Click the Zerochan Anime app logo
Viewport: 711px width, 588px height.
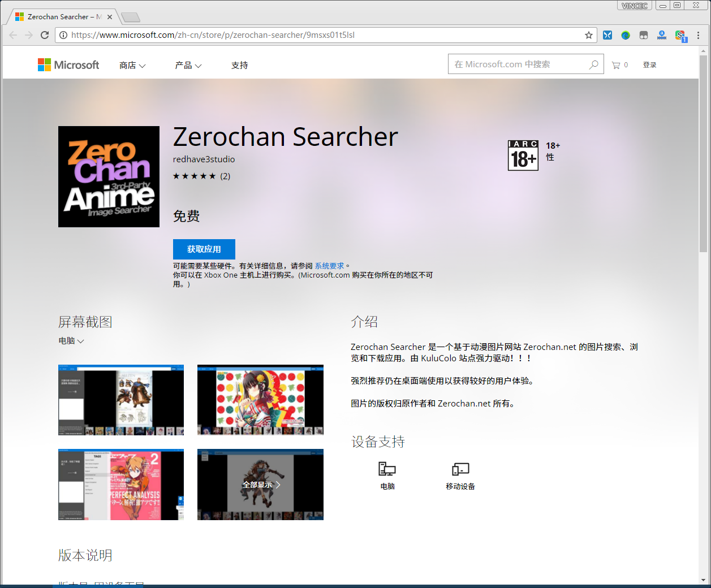[x=109, y=176]
